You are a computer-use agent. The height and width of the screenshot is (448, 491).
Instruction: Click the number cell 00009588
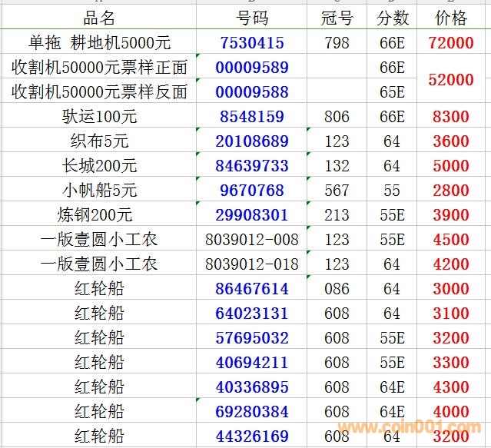pos(252,92)
